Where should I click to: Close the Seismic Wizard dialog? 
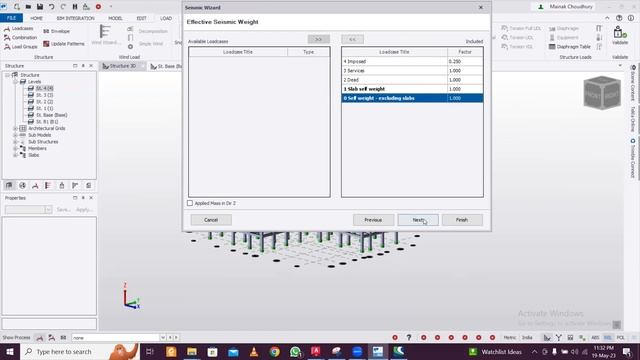click(481, 7)
